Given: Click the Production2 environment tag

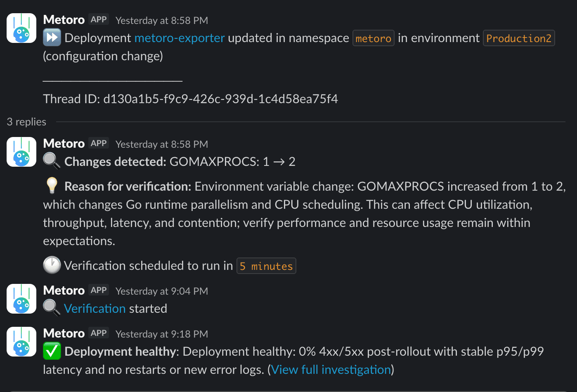Looking at the screenshot, I should 519,38.
